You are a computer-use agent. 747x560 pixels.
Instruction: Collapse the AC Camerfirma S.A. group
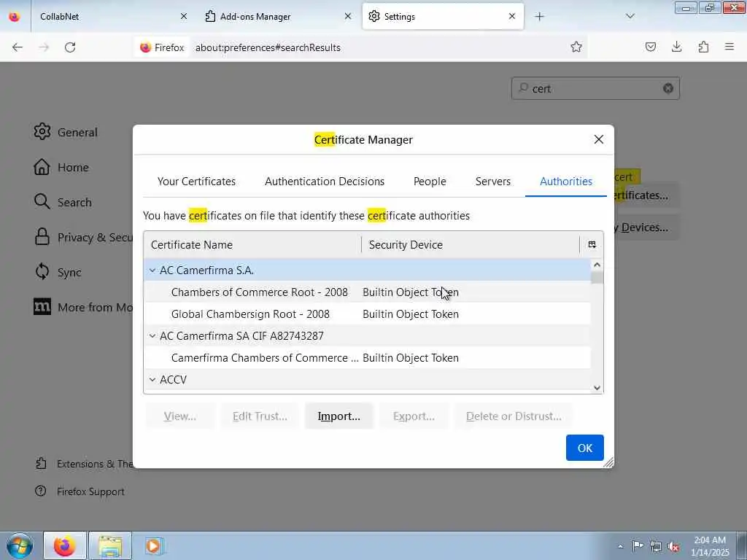click(x=152, y=271)
